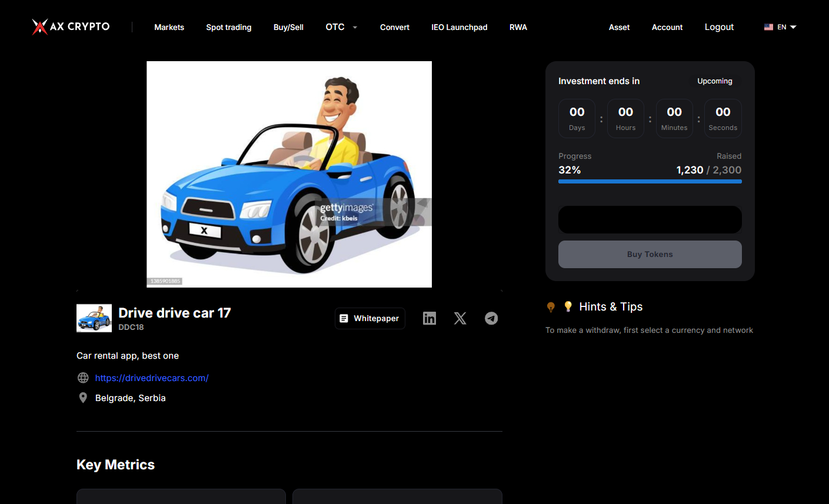Open Account settings link
Viewport: 829px width, 504px height.
[x=667, y=27]
